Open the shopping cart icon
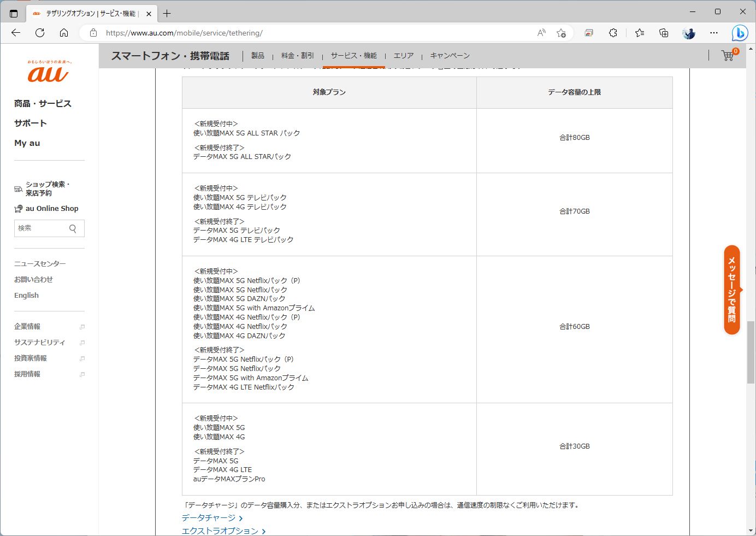Screen dimensions: 756x536 [x=728, y=55]
